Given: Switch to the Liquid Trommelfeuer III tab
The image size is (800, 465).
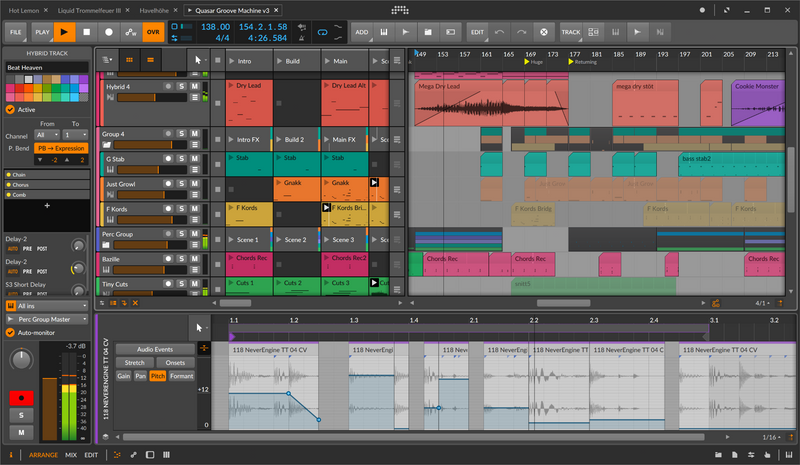Looking at the screenshot, I should pyautogui.click(x=89, y=10).
